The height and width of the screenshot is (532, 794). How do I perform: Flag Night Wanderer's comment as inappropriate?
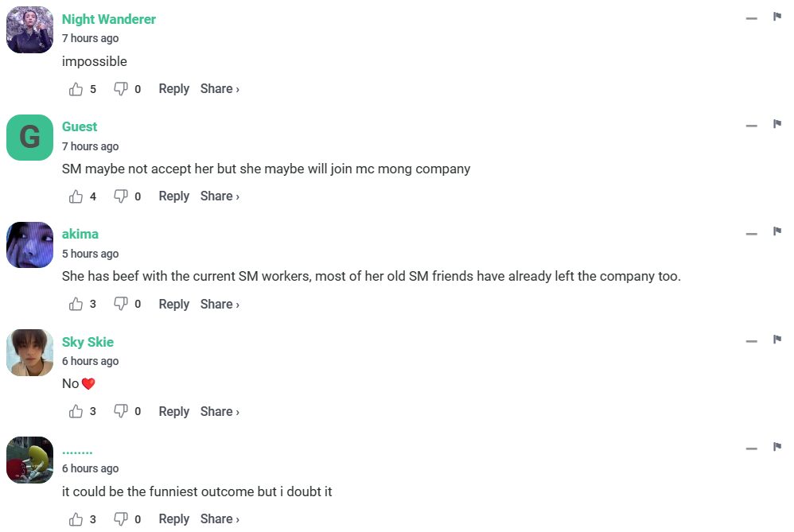tap(777, 17)
